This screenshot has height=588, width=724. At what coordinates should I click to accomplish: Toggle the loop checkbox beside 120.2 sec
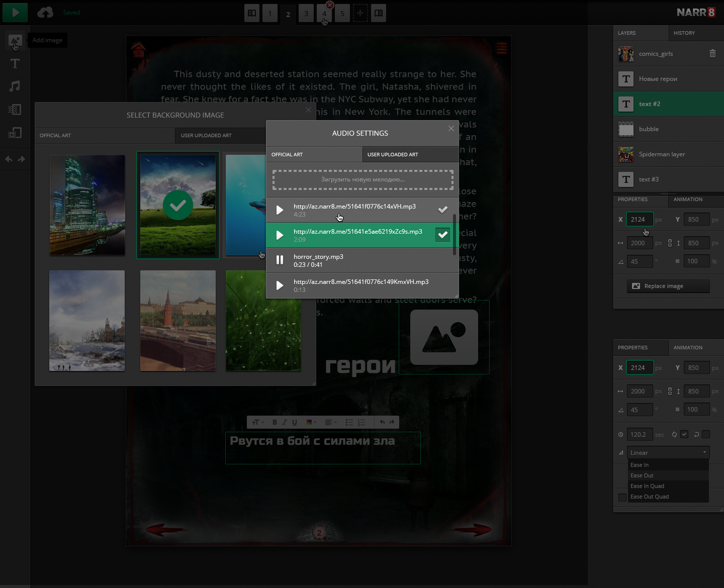tap(684, 434)
